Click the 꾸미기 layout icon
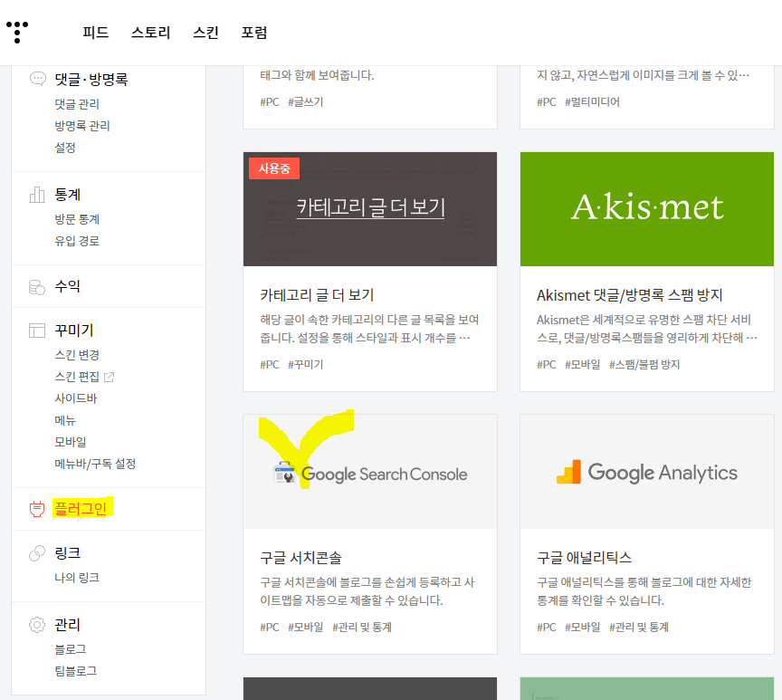 click(37, 331)
